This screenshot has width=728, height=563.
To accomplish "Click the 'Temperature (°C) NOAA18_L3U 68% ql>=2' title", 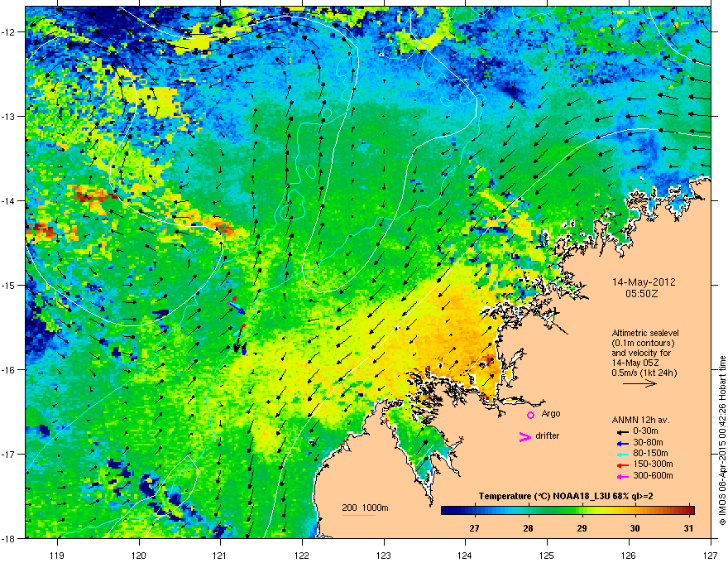I will pos(566,496).
